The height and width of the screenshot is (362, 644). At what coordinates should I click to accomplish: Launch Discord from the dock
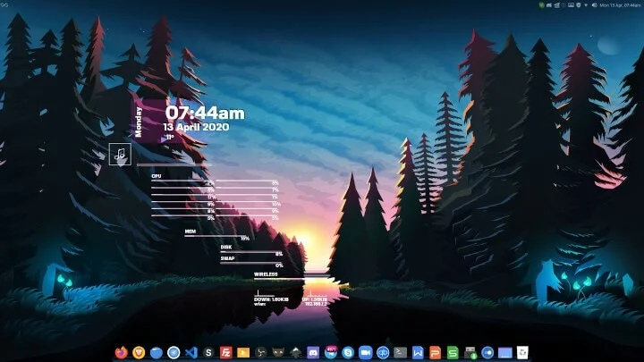click(x=313, y=352)
